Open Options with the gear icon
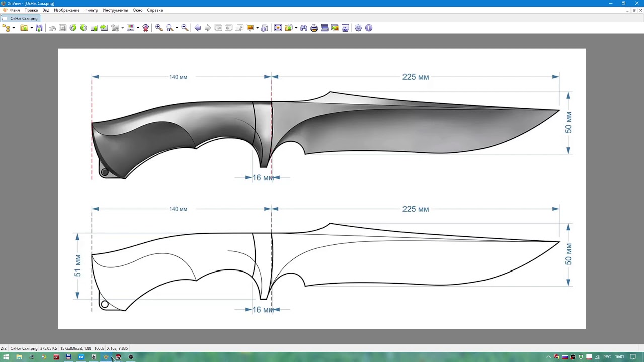The height and width of the screenshot is (362, 644). coord(358,28)
